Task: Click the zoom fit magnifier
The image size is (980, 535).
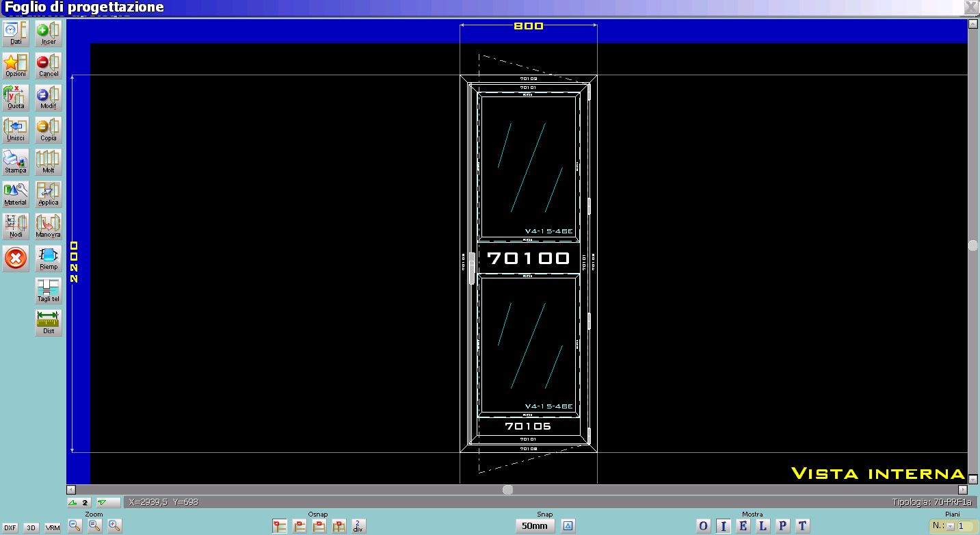Action: [95, 525]
